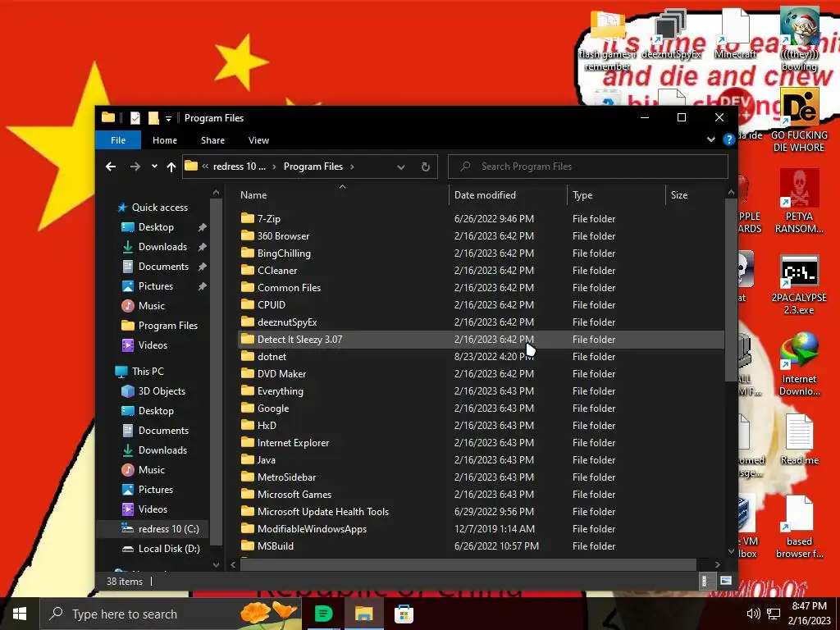840x630 pixels.
Task: Sort by Name column header
Action: pyautogui.click(x=342, y=195)
